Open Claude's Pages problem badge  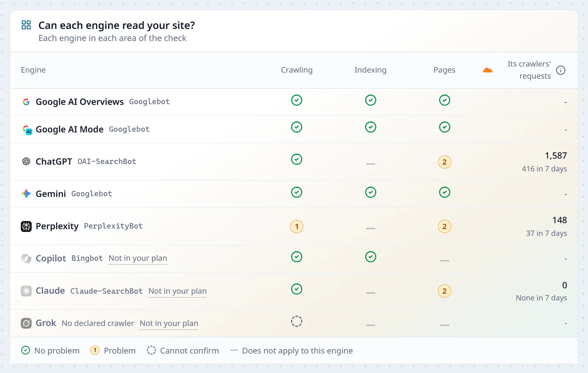tap(444, 291)
